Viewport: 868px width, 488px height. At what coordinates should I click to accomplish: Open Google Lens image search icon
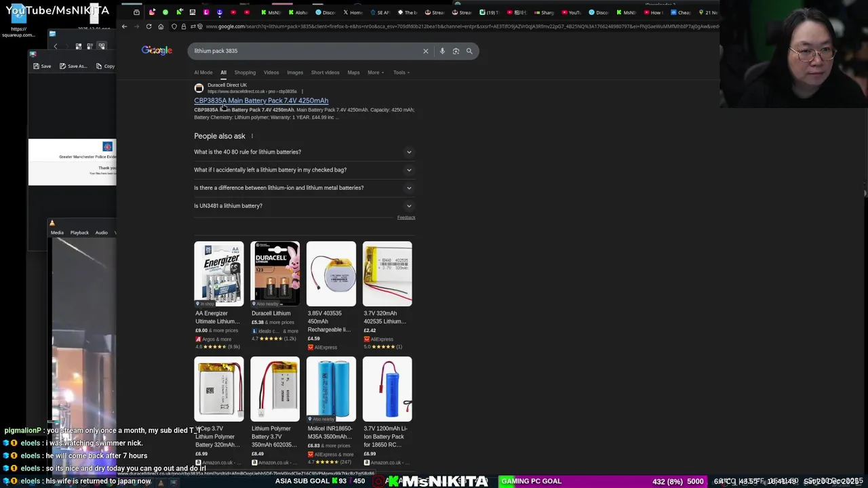click(456, 51)
